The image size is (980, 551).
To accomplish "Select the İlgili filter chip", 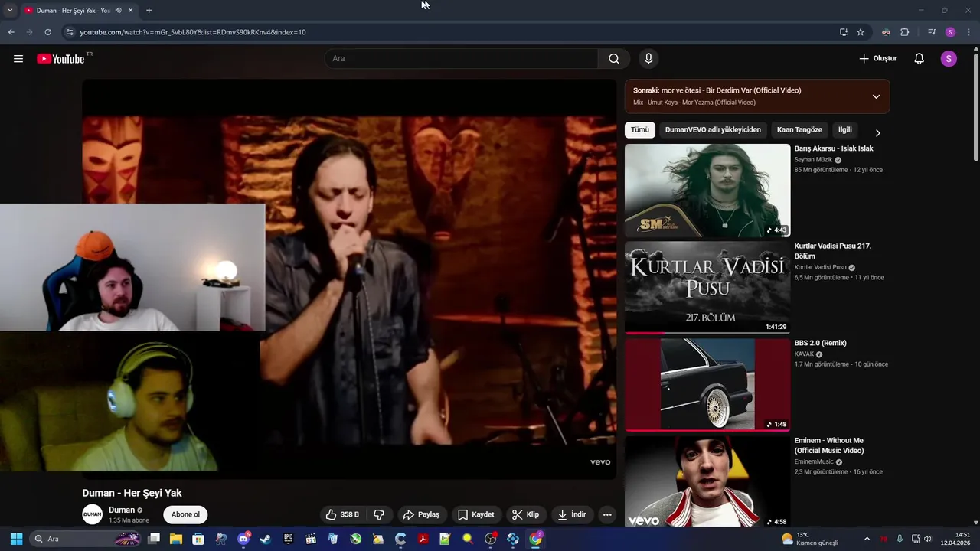I will [x=844, y=130].
